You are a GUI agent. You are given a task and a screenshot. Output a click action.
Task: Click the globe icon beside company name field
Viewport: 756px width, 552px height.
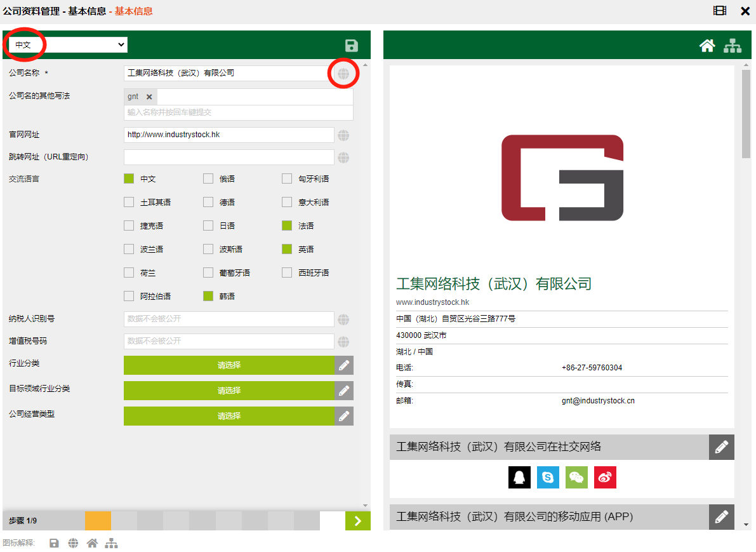click(343, 74)
